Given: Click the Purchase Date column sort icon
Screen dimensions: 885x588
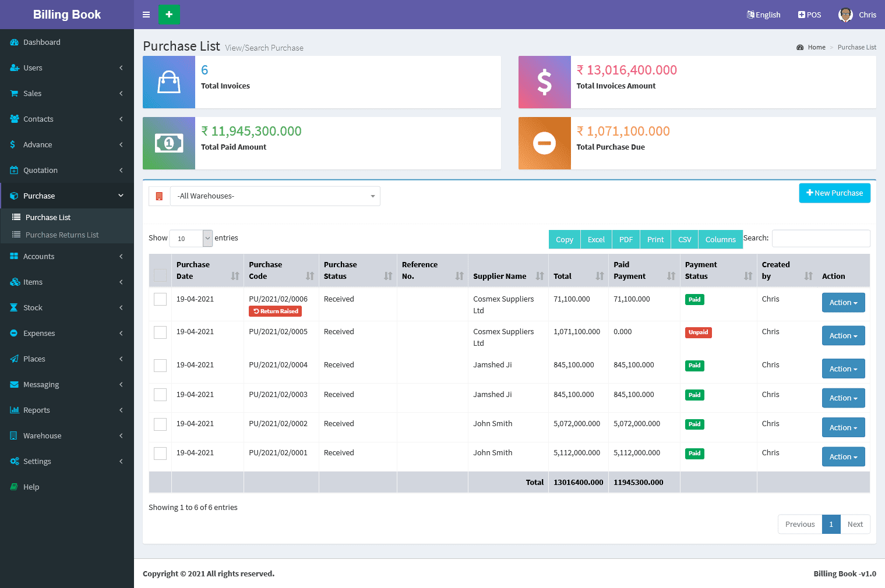Looking at the screenshot, I should 235,276.
